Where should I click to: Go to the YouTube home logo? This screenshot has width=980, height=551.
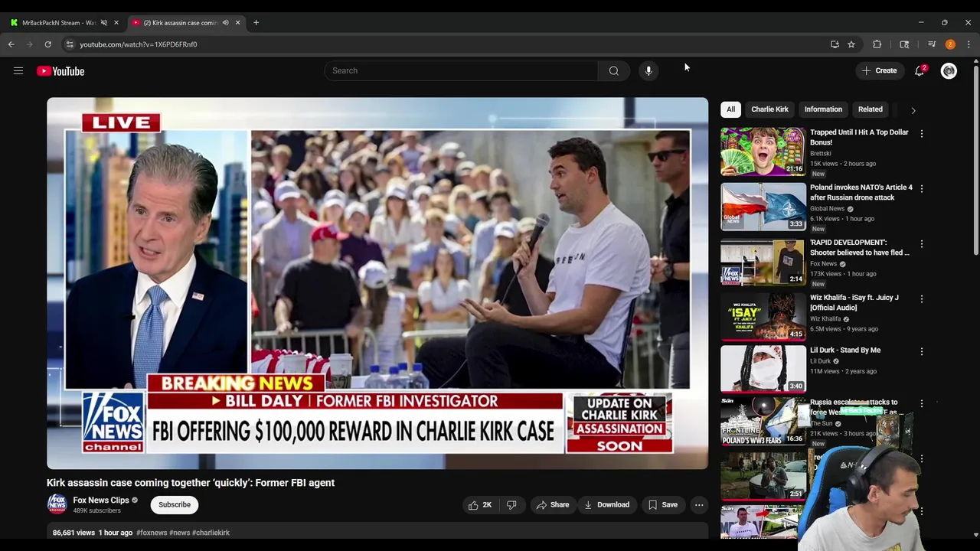point(60,71)
